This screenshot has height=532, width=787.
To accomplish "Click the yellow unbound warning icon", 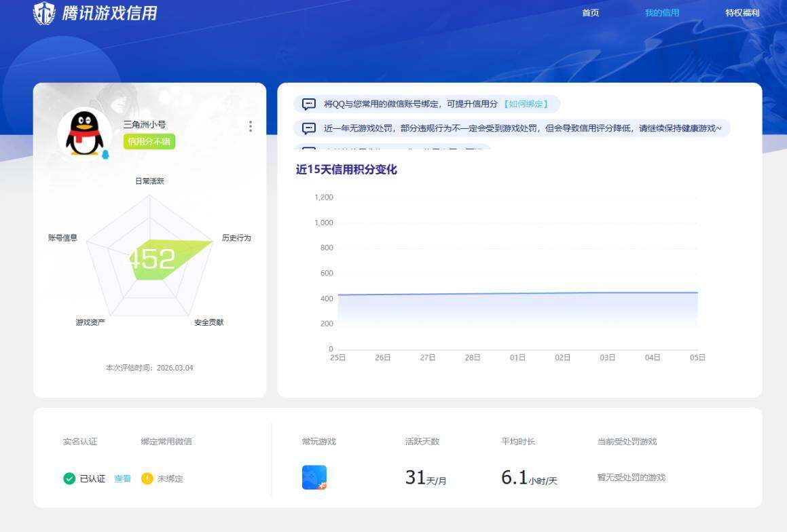I will coord(147,478).
